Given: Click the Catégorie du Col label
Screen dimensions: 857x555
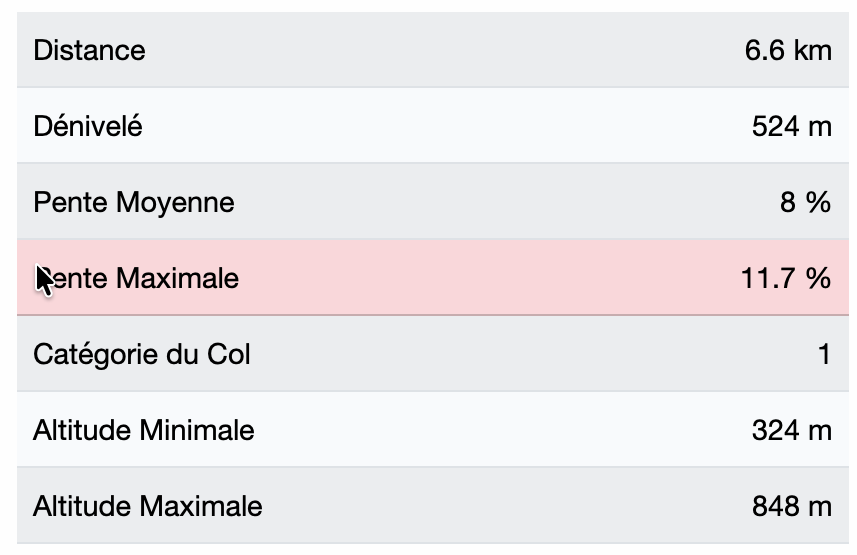Looking at the screenshot, I should [x=142, y=354].
